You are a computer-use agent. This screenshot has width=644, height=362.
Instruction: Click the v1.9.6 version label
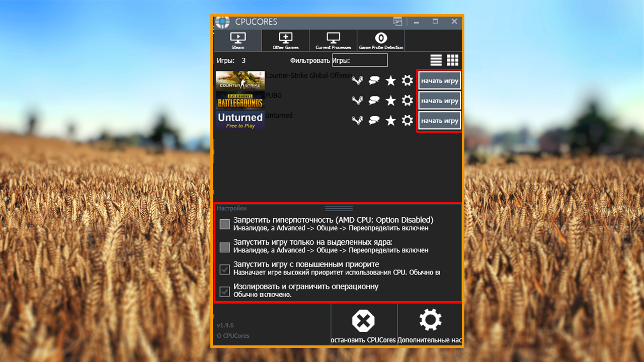225,325
